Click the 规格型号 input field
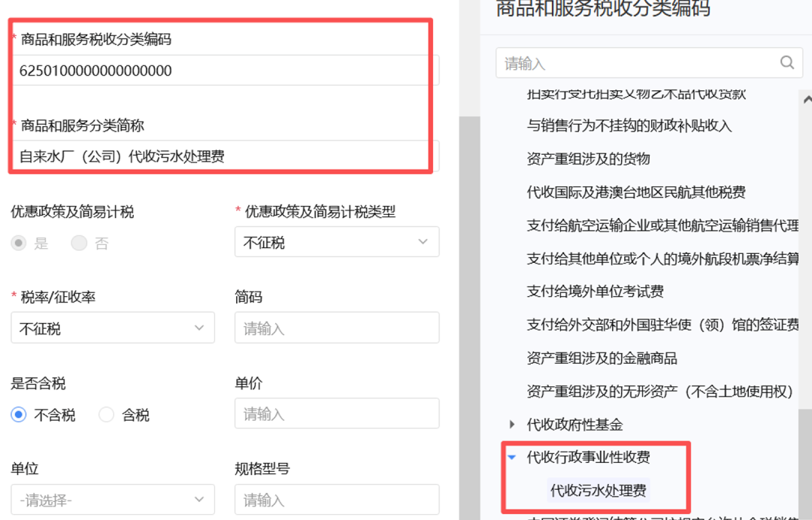Viewport: 812px width, 520px height. click(x=337, y=500)
